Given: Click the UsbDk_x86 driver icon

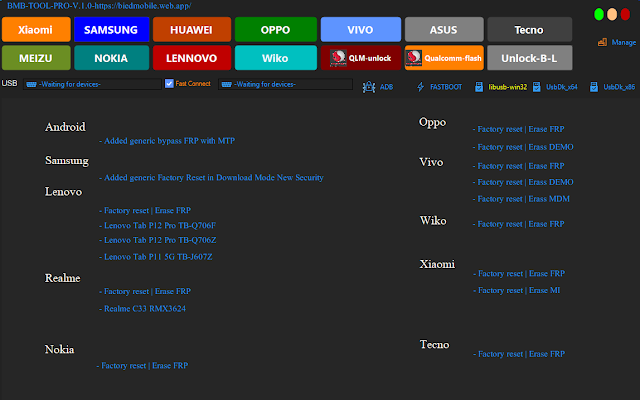Looking at the screenshot, I should 594,87.
